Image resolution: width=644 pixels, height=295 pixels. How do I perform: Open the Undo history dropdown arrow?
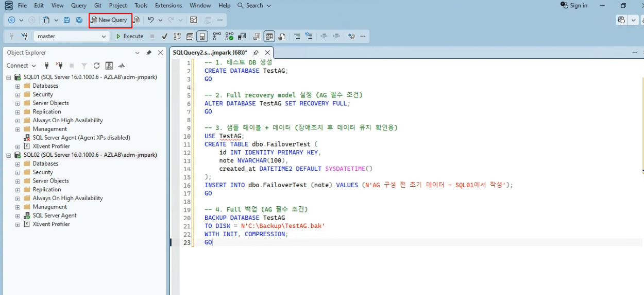coord(161,20)
